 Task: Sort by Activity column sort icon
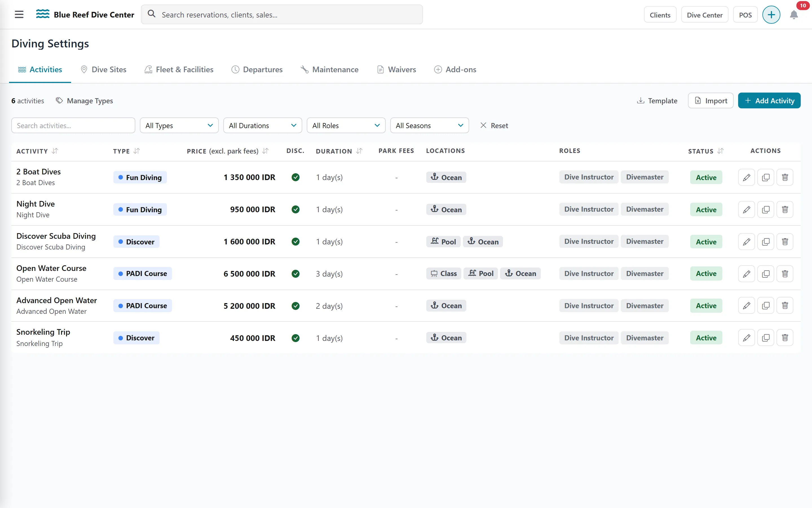coord(55,151)
